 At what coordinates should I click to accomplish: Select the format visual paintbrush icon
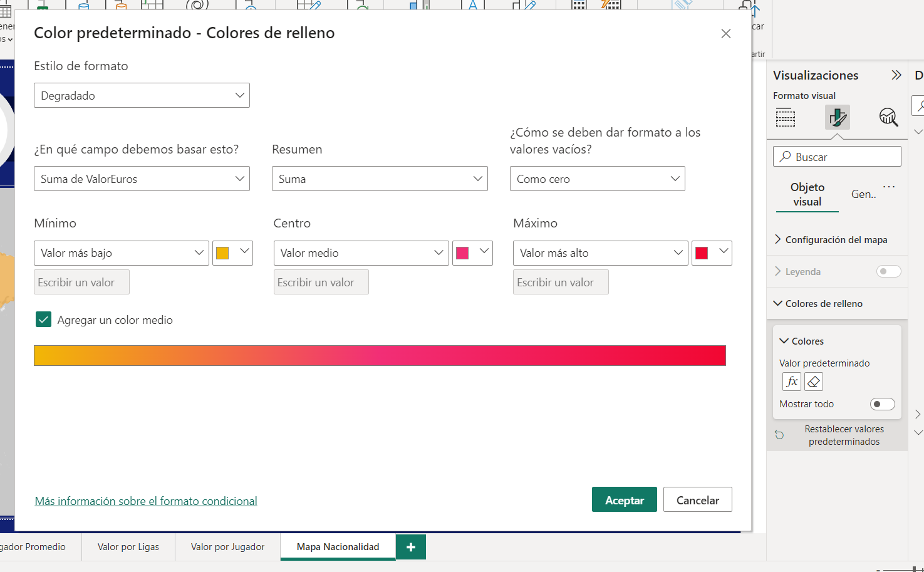click(838, 117)
